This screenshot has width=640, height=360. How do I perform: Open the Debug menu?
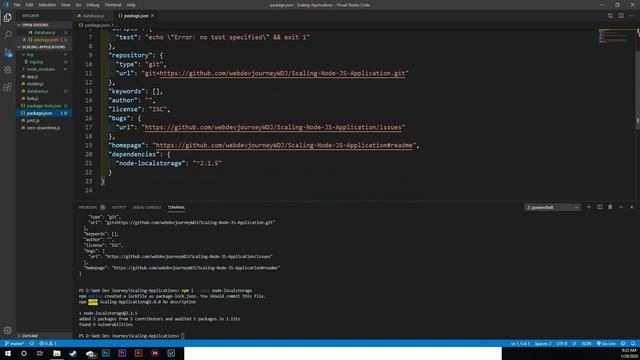tap(93, 5)
